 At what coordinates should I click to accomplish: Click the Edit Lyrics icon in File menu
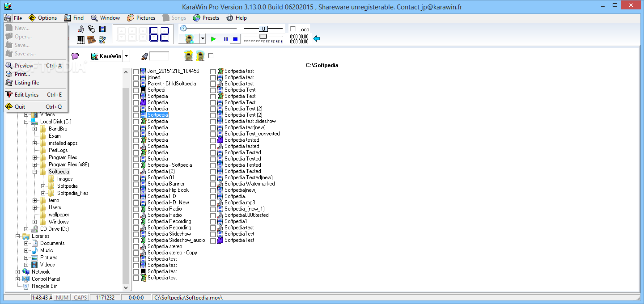click(9, 95)
